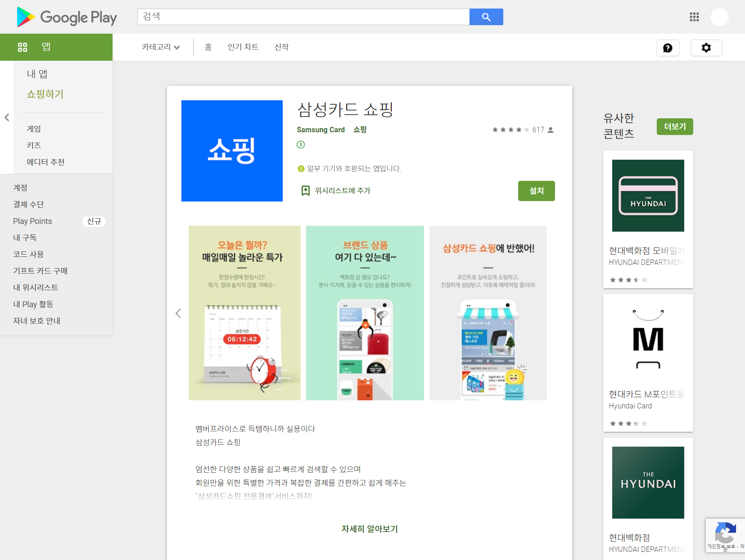Image resolution: width=745 pixels, height=560 pixels.
Task: Open the 브랜드 상품 screenshot
Action: 365,313
